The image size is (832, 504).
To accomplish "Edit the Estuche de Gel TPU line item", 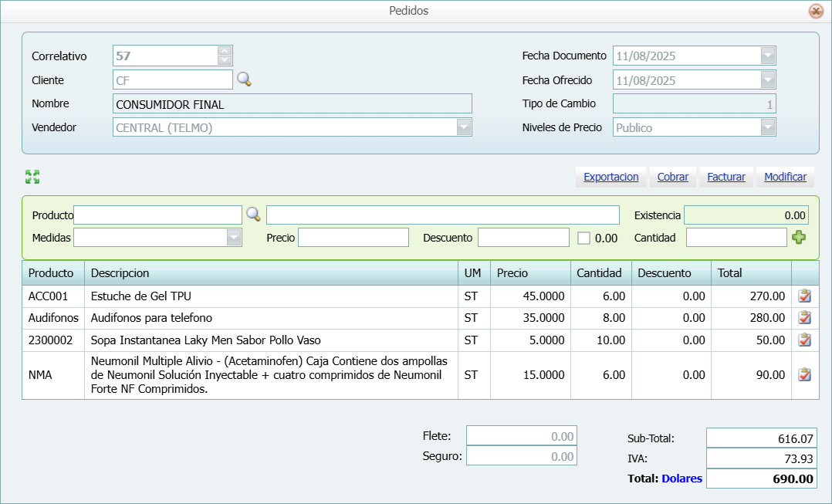I will (x=804, y=296).
